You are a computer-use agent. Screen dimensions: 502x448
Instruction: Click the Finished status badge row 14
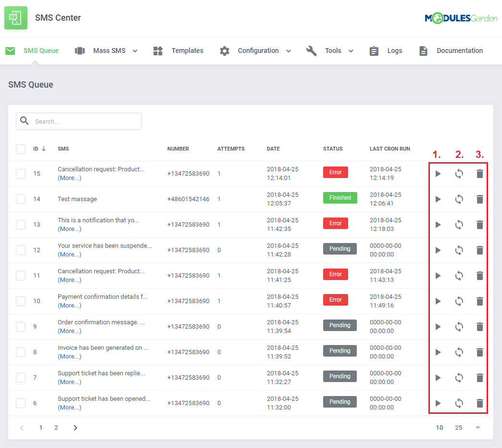[x=340, y=198]
